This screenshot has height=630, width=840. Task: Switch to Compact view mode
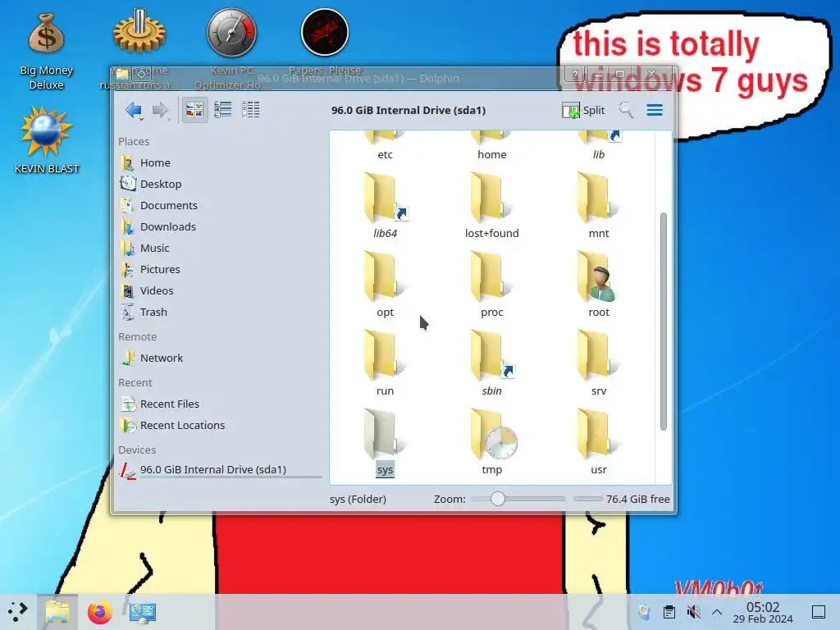click(x=223, y=110)
